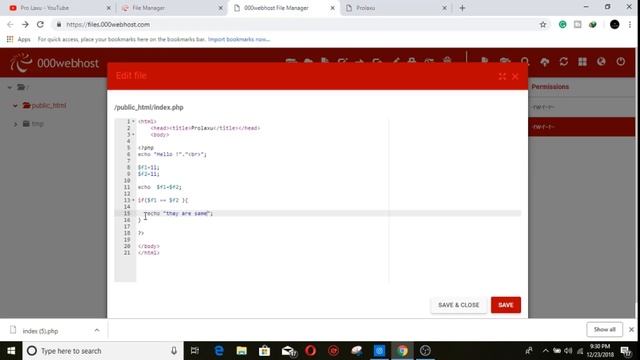Image resolution: width=640 pixels, height=360 pixels.
Task: Click code line 15 echo statement
Action: [180, 213]
